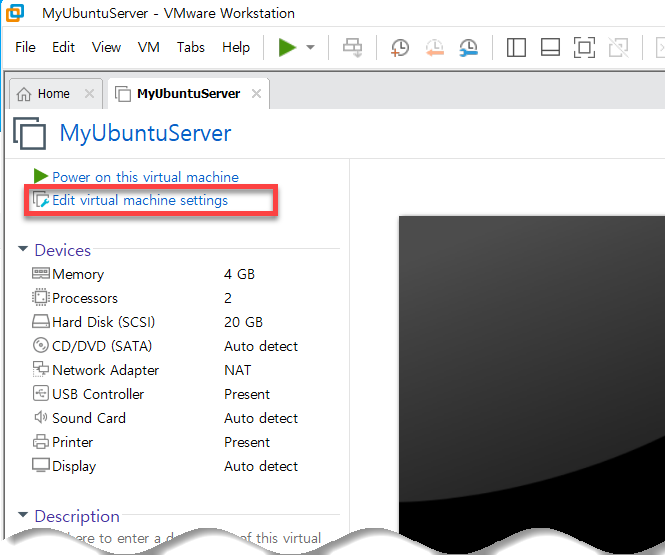Click Power on this virtual machine link

pyautogui.click(x=145, y=177)
